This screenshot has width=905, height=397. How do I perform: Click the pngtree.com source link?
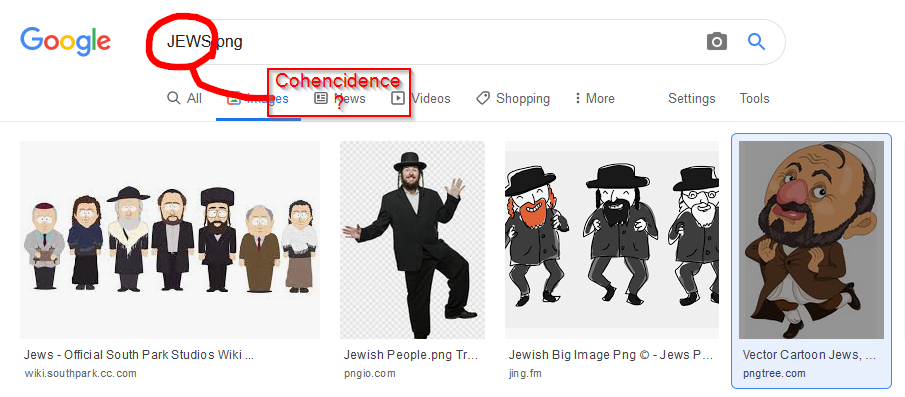[773, 373]
